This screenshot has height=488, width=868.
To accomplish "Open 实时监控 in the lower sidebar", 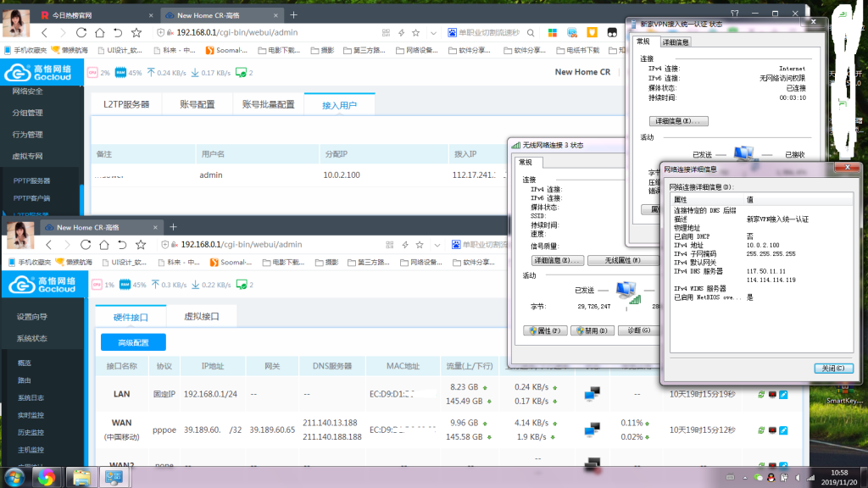I will coord(31,415).
